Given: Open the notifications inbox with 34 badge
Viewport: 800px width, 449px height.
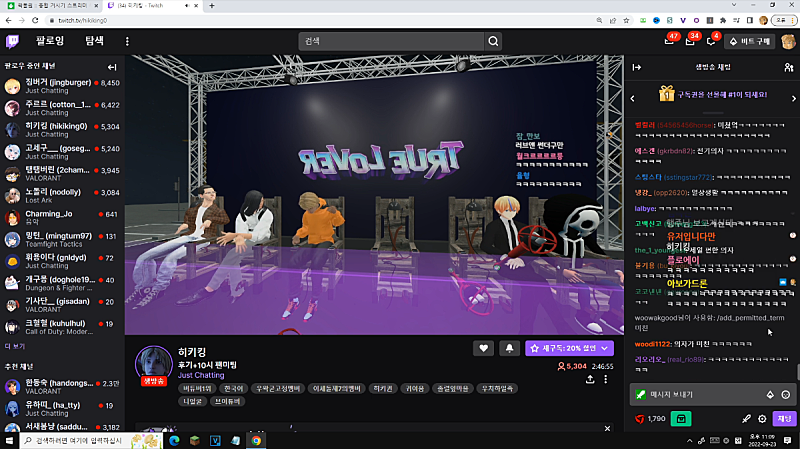Looking at the screenshot, I should click(690, 41).
